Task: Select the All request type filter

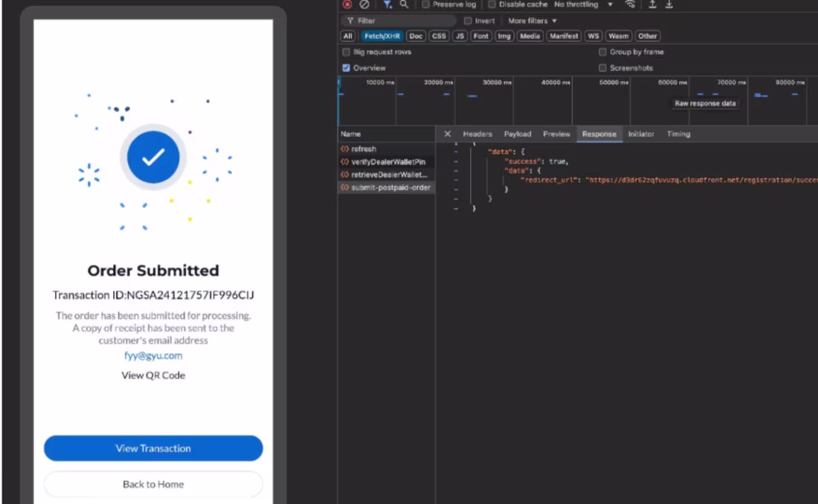Action: (x=348, y=36)
